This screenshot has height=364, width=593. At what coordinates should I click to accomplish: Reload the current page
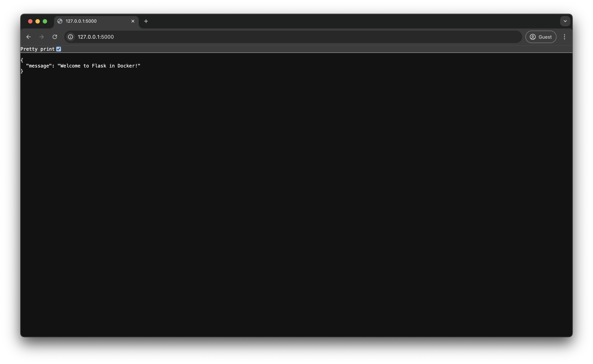[55, 37]
